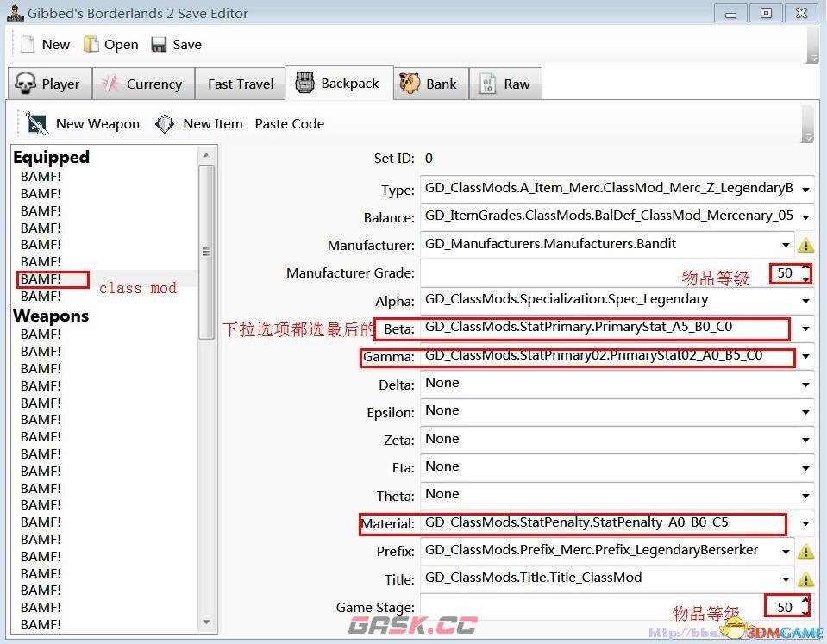Image resolution: width=827 pixels, height=644 pixels.
Task: Expand the Type dropdown
Action: pos(805,190)
